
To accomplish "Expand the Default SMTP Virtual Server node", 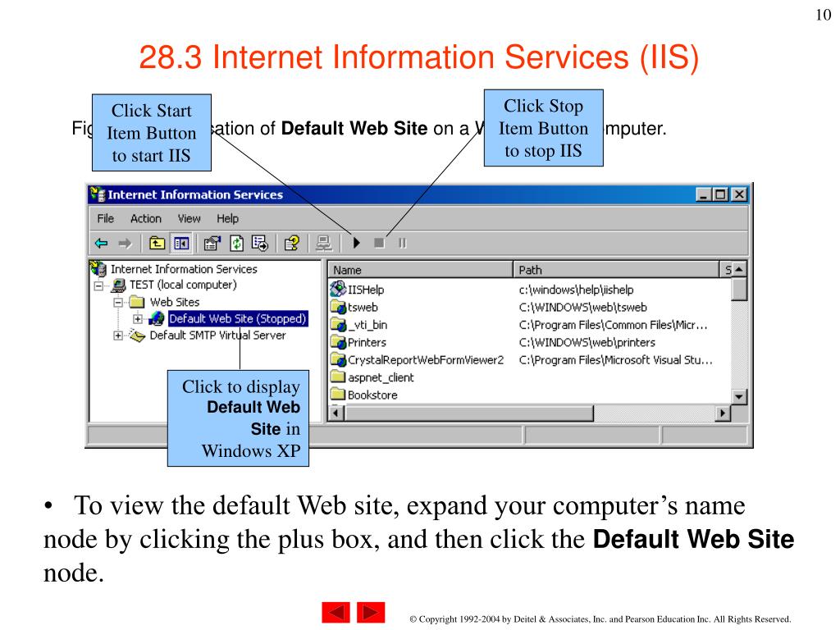I will [118, 336].
